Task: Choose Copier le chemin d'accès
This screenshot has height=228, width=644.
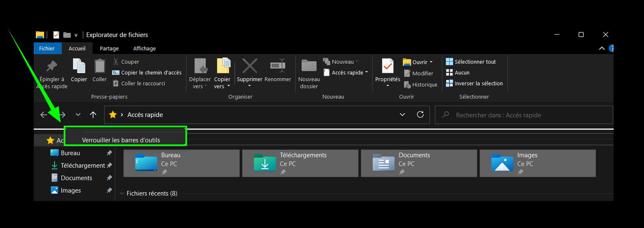Action: click(x=147, y=72)
